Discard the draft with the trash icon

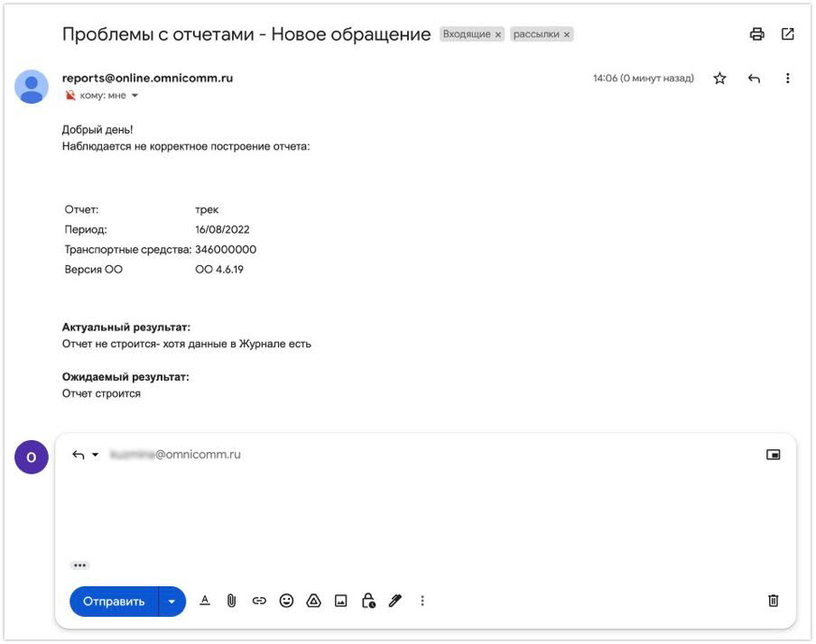pos(773,601)
